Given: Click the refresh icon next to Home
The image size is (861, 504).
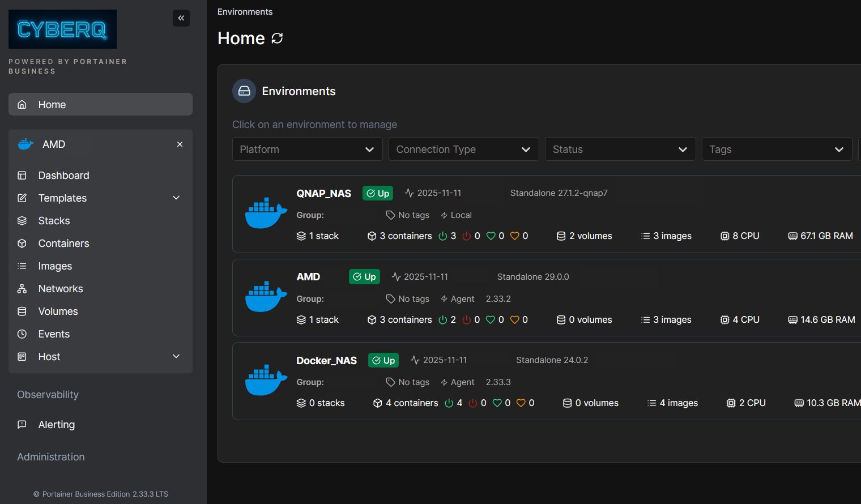Looking at the screenshot, I should [x=277, y=38].
